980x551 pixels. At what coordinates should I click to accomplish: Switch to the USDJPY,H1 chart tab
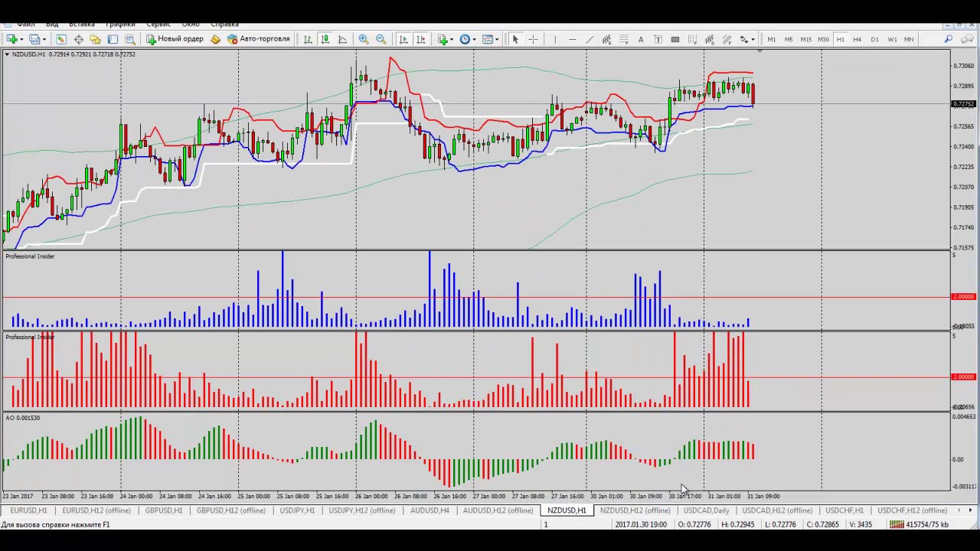[x=297, y=510]
